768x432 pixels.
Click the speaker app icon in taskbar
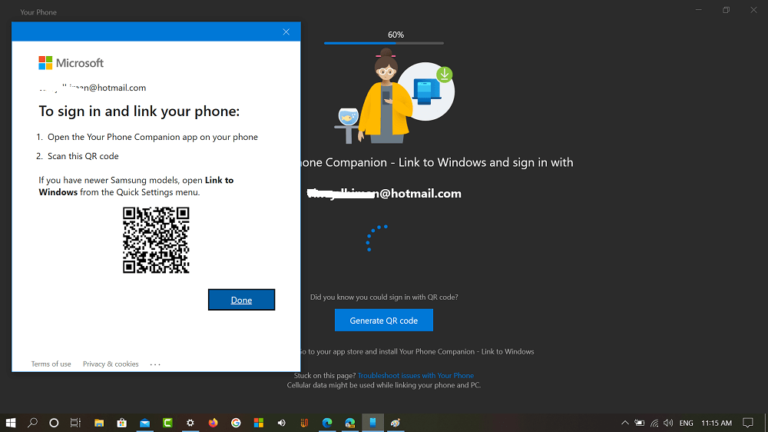tap(281, 423)
